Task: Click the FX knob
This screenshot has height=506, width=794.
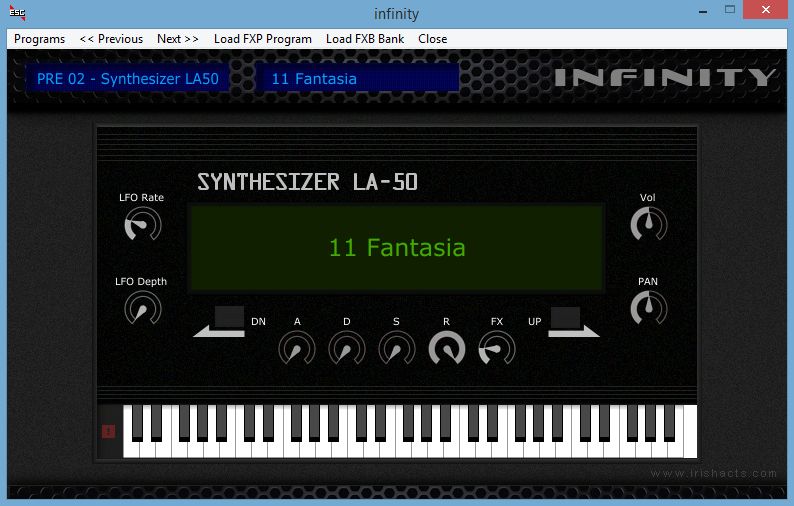Action: click(x=497, y=348)
